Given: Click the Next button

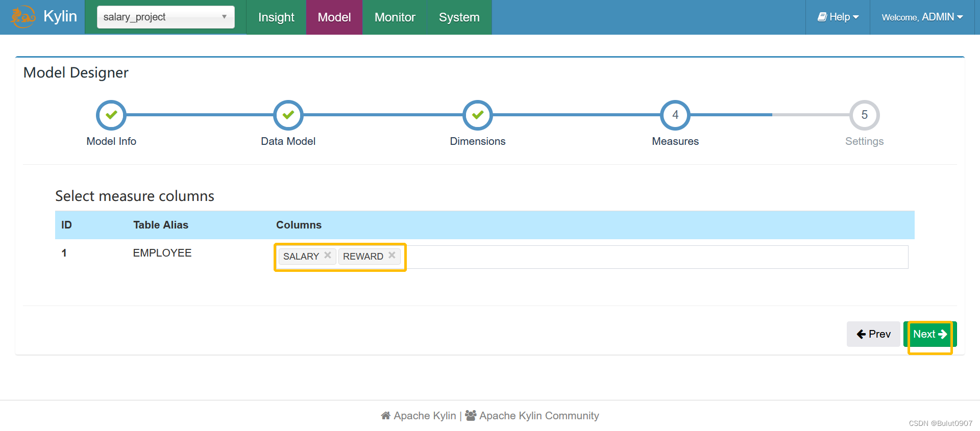Looking at the screenshot, I should pyautogui.click(x=930, y=334).
